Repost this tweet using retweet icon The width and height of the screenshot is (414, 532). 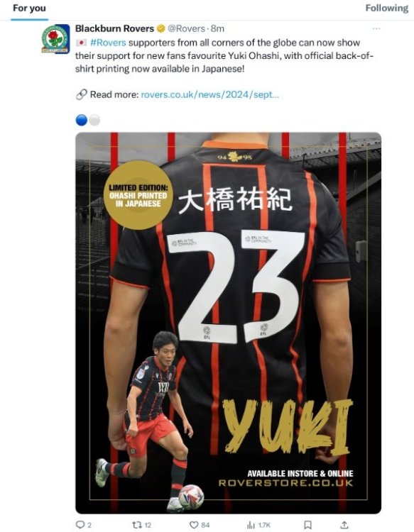pyautogui.click(x=136, y=525)
